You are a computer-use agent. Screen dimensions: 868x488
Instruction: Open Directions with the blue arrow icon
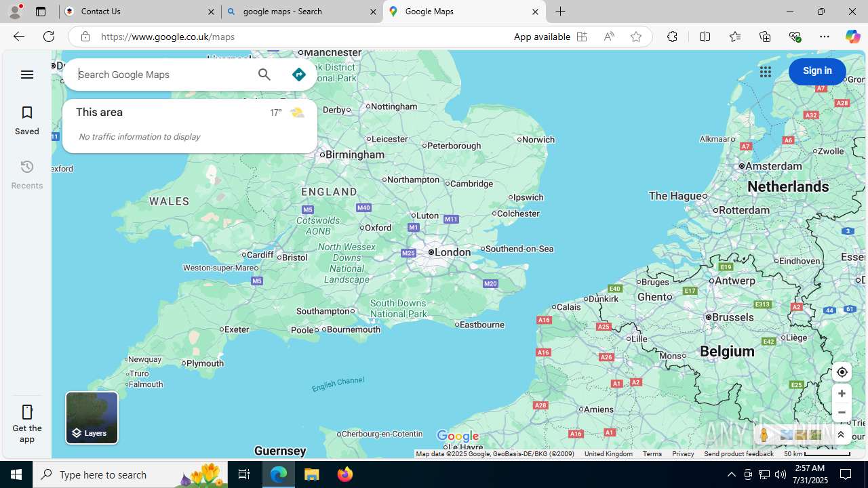point(298,75)
